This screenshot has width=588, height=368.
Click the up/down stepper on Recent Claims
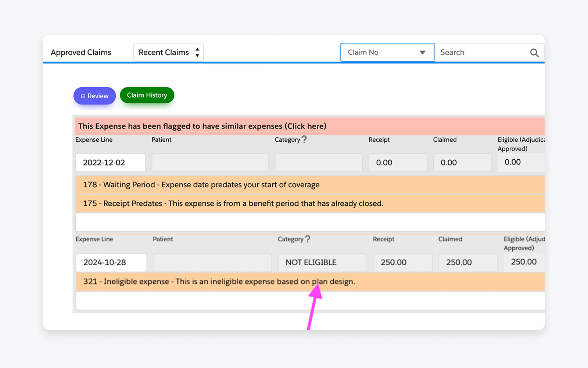click(197, 52)
